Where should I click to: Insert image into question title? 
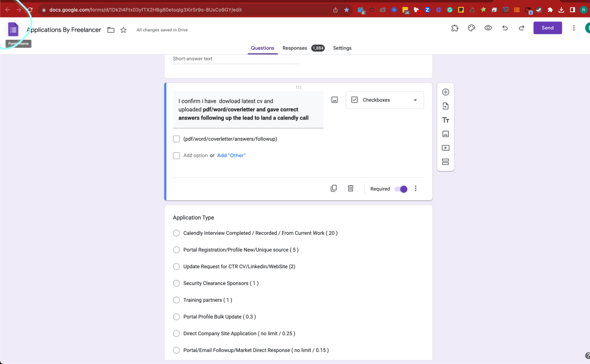pos(335,100)
